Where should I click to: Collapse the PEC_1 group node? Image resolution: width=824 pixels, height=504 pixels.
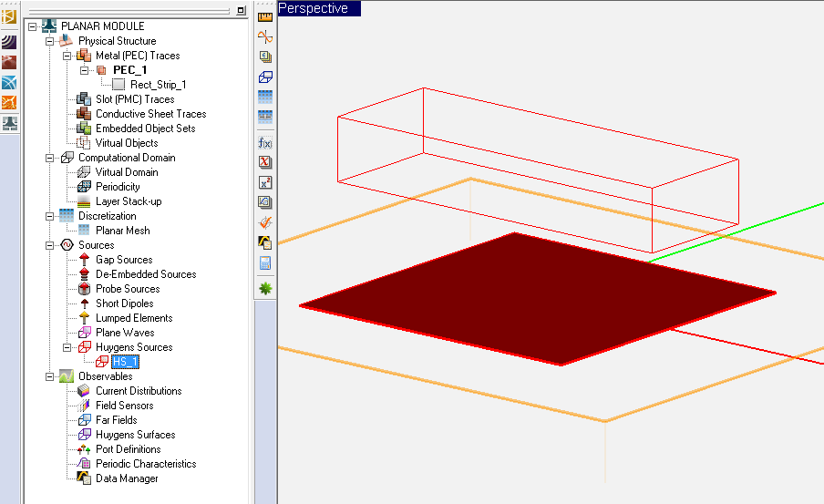(x=85, y=70)
